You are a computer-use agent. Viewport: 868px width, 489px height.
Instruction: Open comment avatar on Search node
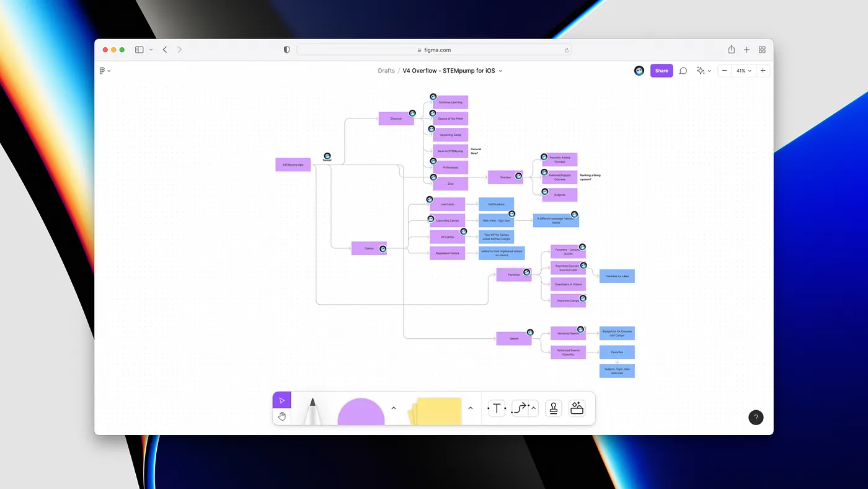coord(530,333)
